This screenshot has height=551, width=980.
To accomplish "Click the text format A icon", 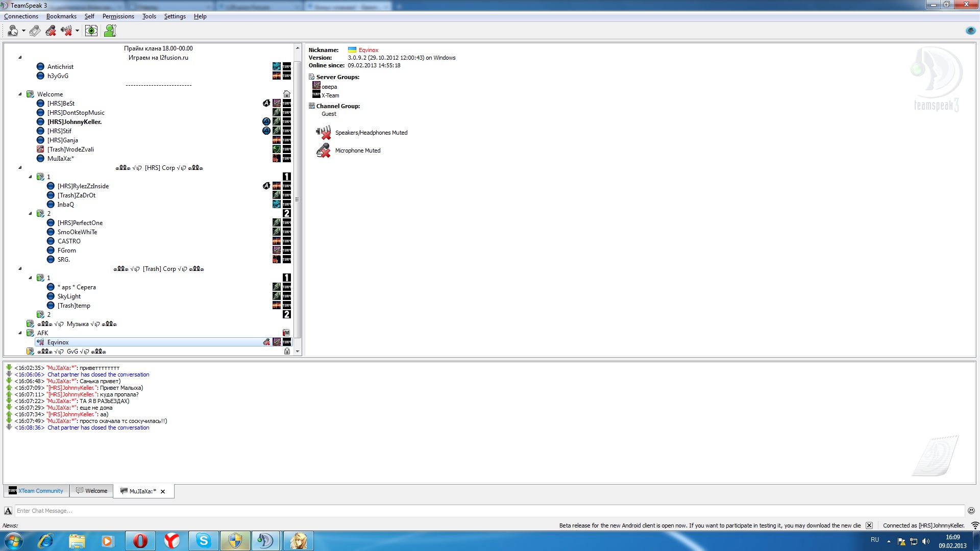I will 8,511.
